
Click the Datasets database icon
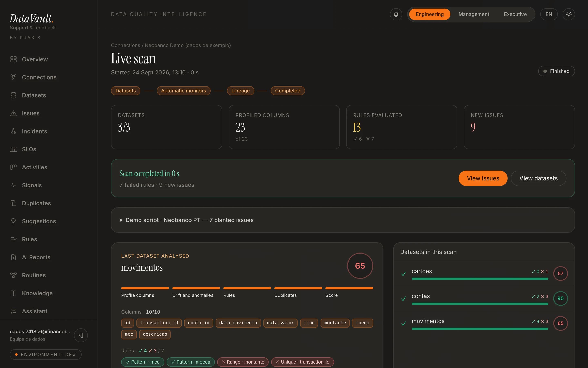[13, 95]
